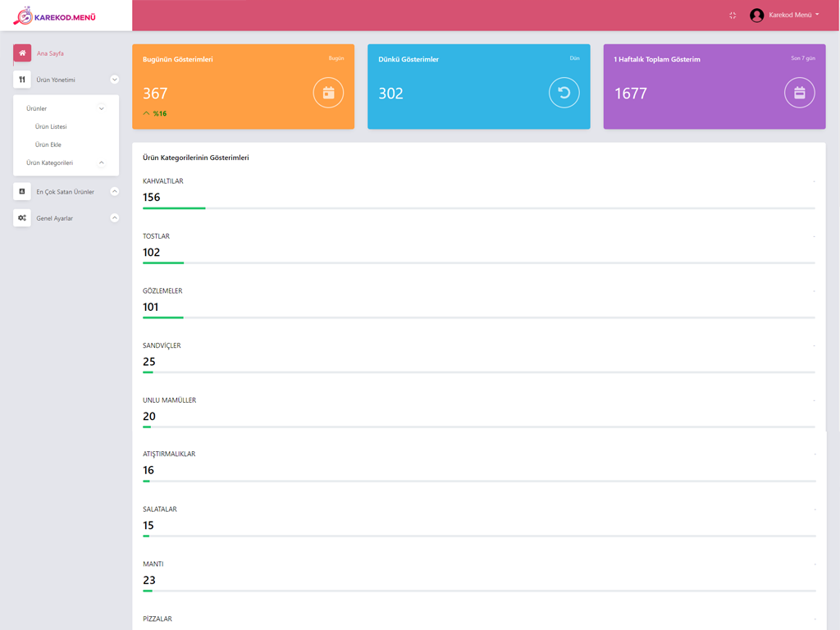Click the KAHVALTILAR progress bar
The height and width of the screenshot is (630, 840).
478,208
